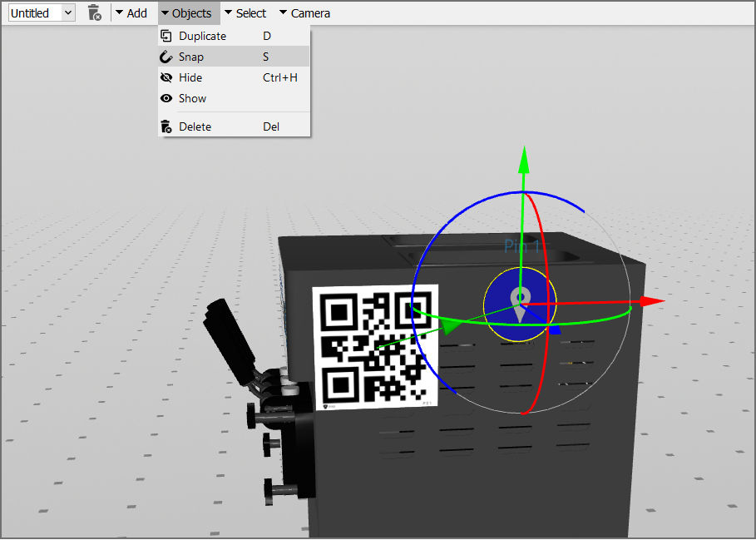
Task: Expand the Add menu
Action: (131, 13)
